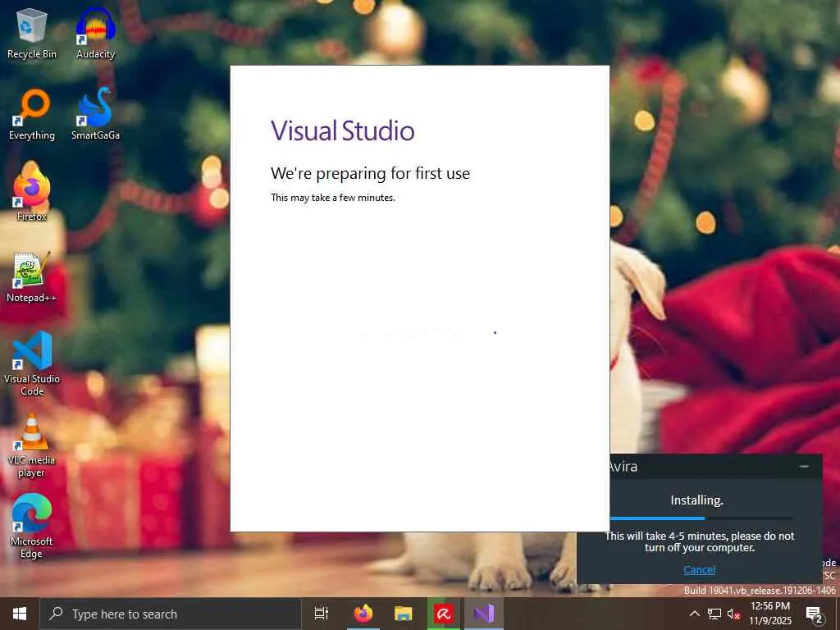Click the 'We're preparing for first use' text
This screenshot has width=840, height=630.
370,174
